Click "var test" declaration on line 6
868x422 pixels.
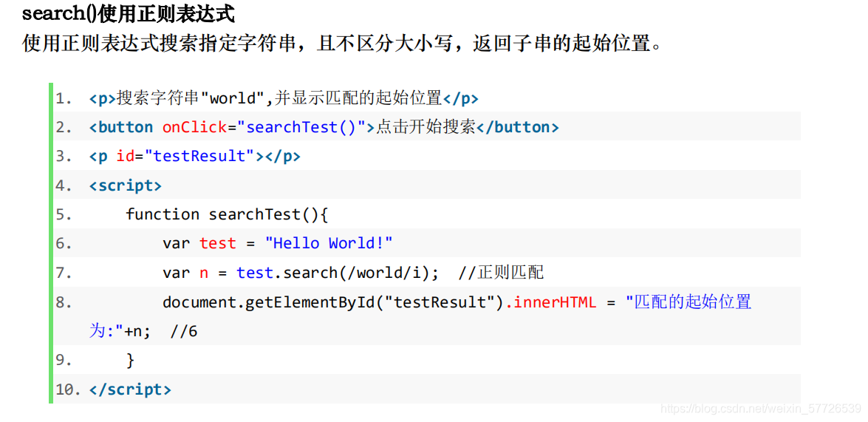199,243
